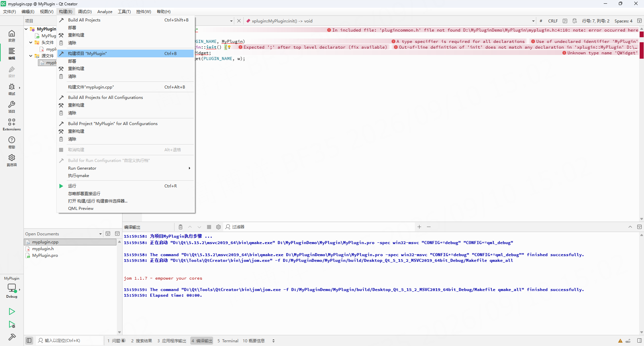Open the 文件(F) menu
The height and width of the screenshot is (346, 644).
point(9,12)
